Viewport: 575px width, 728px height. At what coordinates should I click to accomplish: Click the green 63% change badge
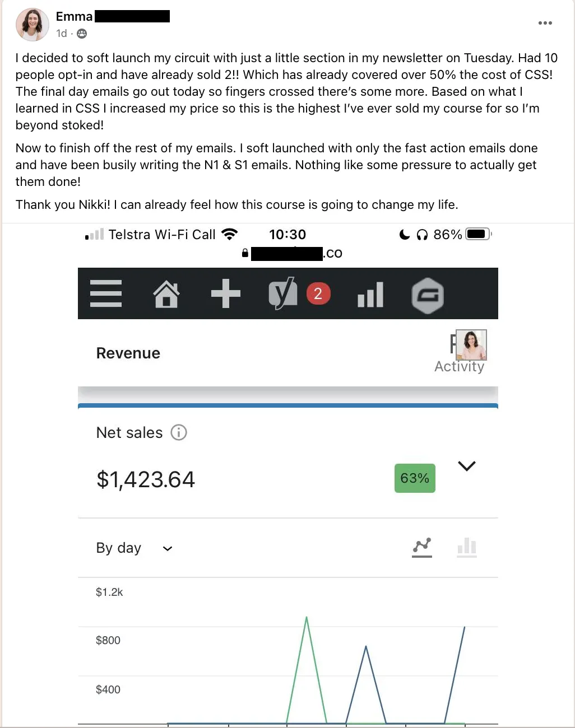point(415,478)
